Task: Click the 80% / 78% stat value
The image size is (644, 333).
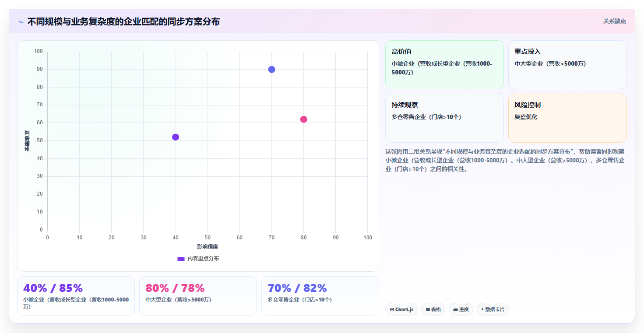Action: pos(175,288)
